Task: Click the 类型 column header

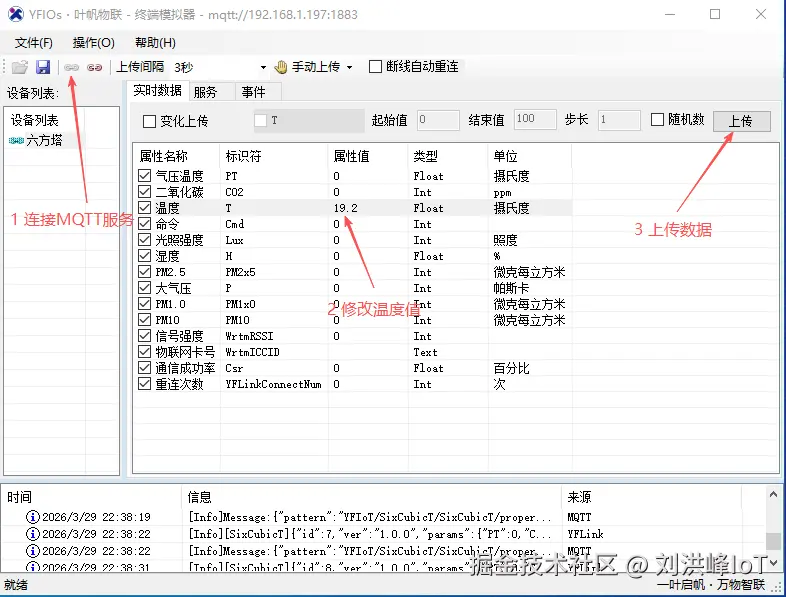Action: 448,156
